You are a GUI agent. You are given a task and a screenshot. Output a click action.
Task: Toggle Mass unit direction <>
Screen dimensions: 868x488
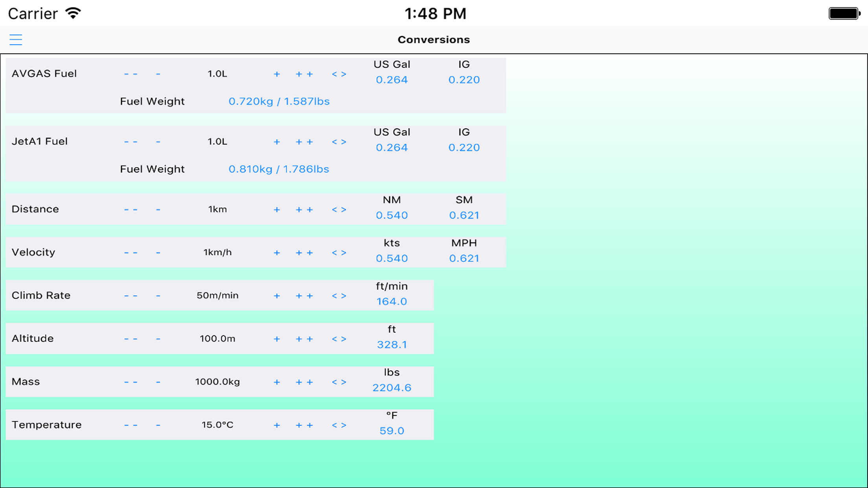point(339,382)
